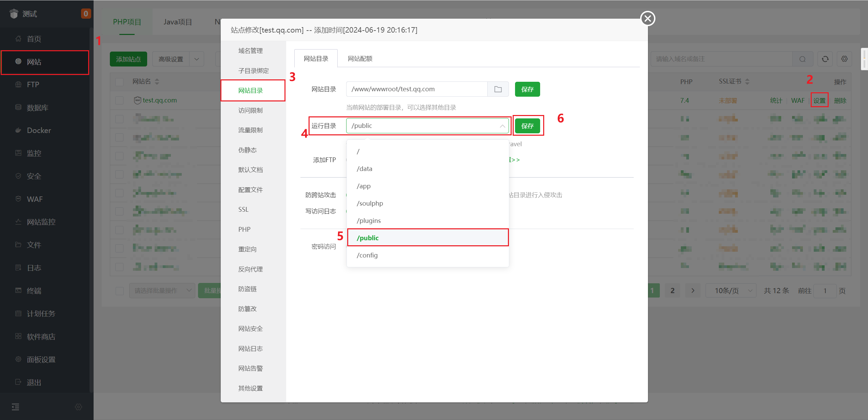Image resolution: width=868 pixels, height=420 pixels.
Task: Click the refresh icon near search box
Action: pyautogui.click(x=825, y=59)
